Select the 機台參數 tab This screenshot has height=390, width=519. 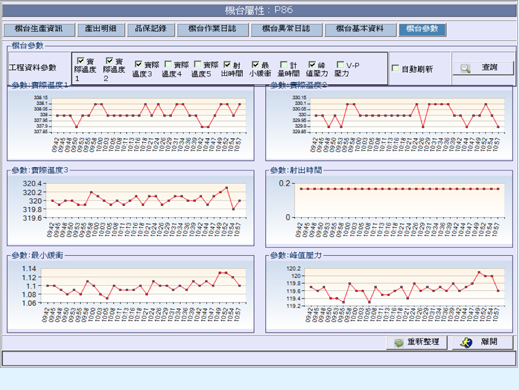pyautogui.click(x=422, y=30)
